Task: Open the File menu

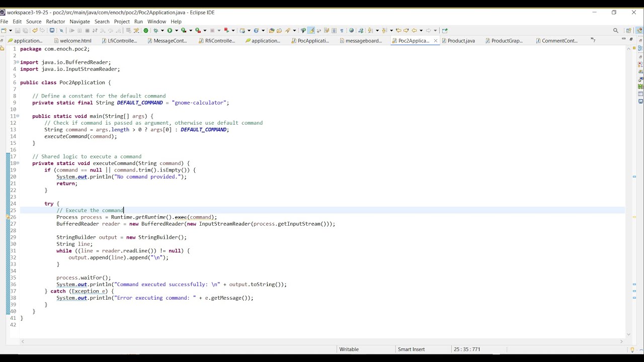Action: pos(4,22)
